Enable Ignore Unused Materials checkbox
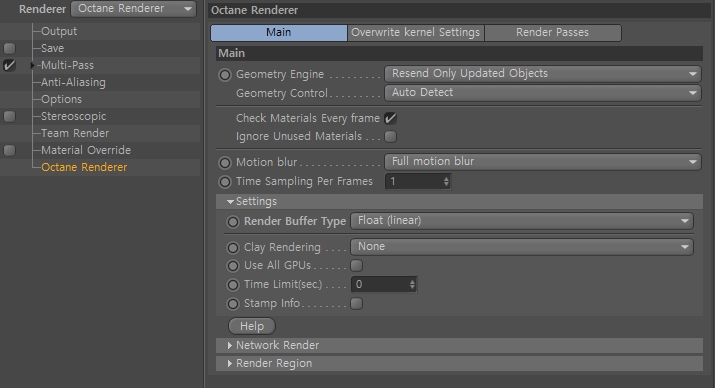 pos(390,136)
